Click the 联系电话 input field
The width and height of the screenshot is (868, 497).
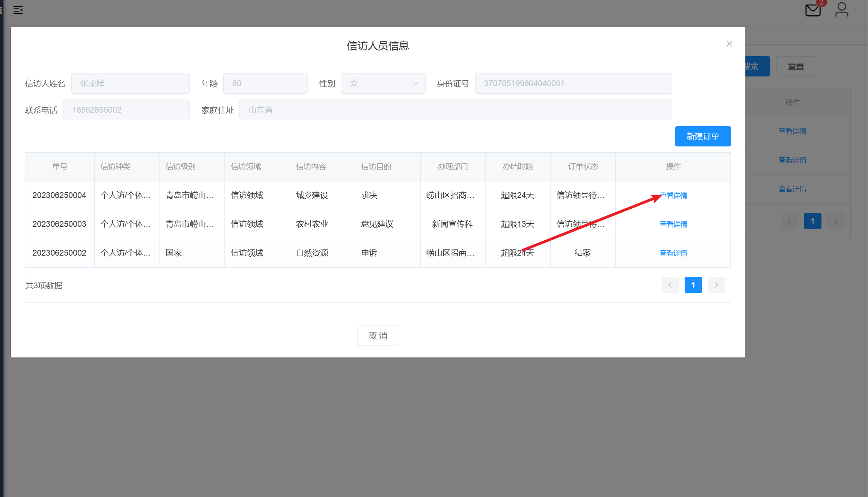point(126,110)
